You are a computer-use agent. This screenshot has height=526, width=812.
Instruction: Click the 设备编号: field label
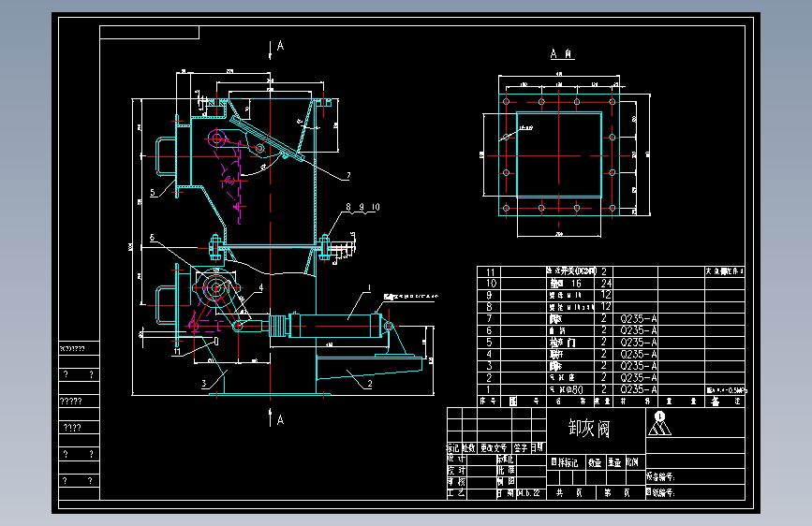[661, 476]
